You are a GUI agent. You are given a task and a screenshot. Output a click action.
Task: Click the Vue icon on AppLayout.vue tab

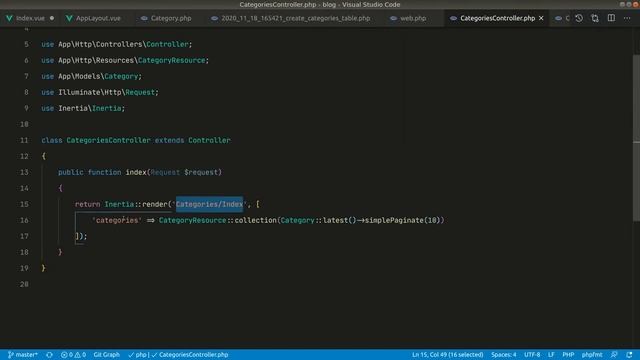69,18
